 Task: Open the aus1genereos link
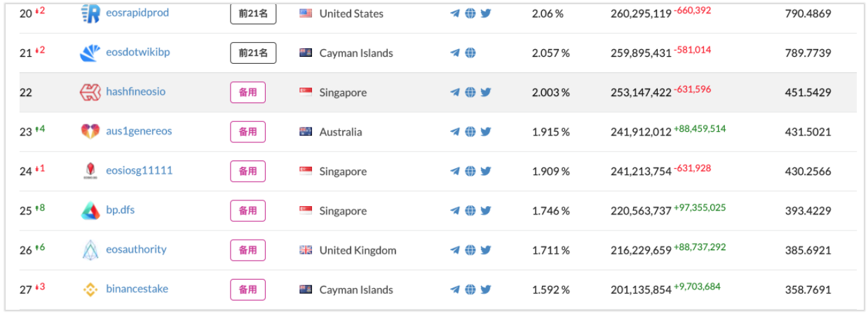point(139,131)
